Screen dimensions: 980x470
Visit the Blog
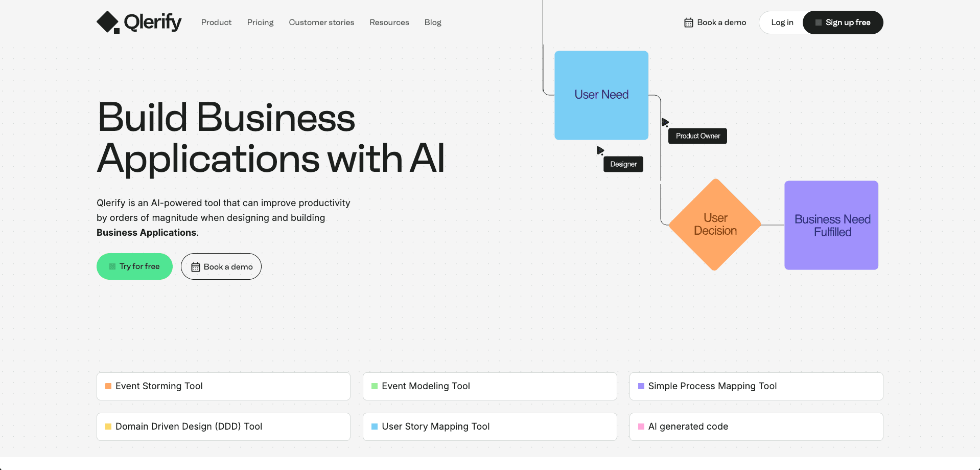click(432, 22)
